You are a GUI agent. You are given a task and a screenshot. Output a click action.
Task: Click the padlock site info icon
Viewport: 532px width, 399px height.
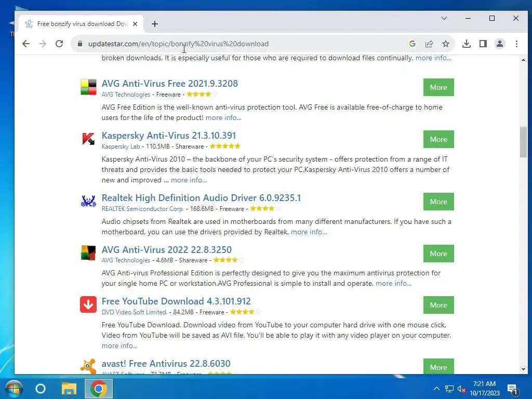coord(80,44)
